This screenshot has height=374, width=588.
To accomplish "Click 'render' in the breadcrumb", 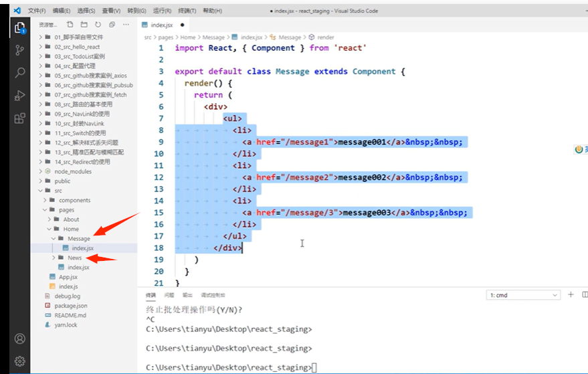I will [x=326, y=37].
